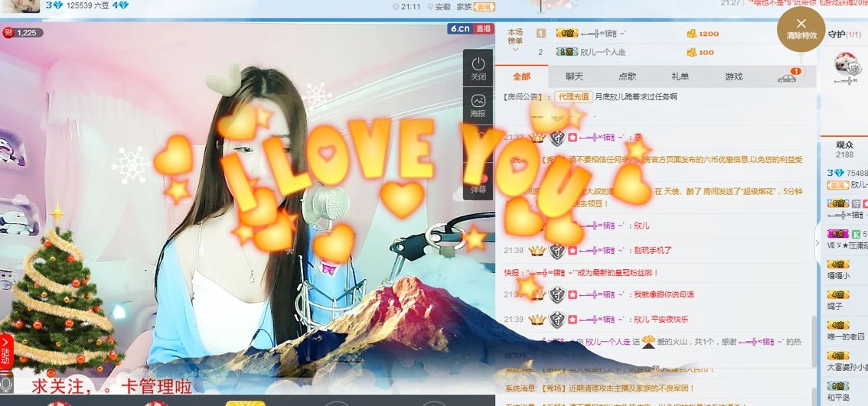Click the 快报 royal fan announcement line
Screen dimensions: 868x406
click(581, 273)
